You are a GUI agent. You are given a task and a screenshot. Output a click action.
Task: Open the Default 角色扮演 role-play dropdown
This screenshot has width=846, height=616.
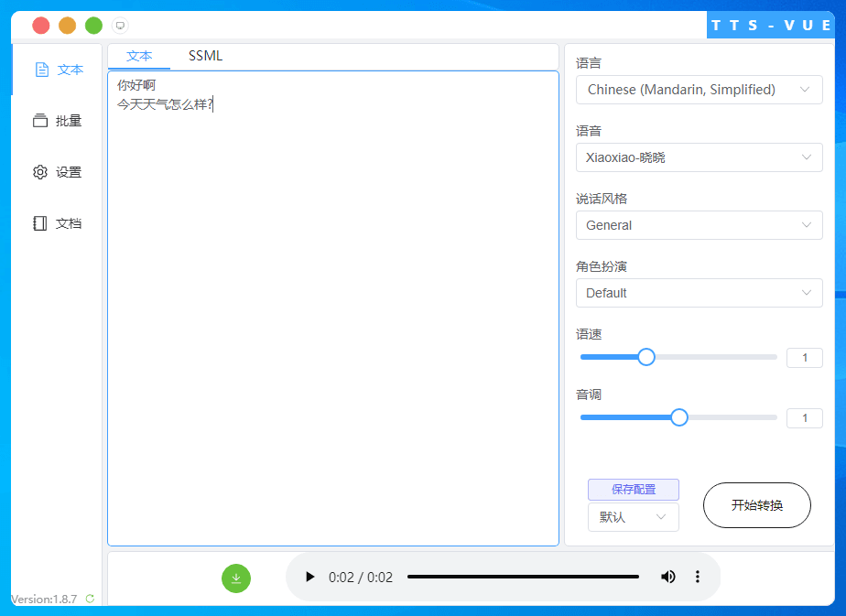(x=699, y=293)
